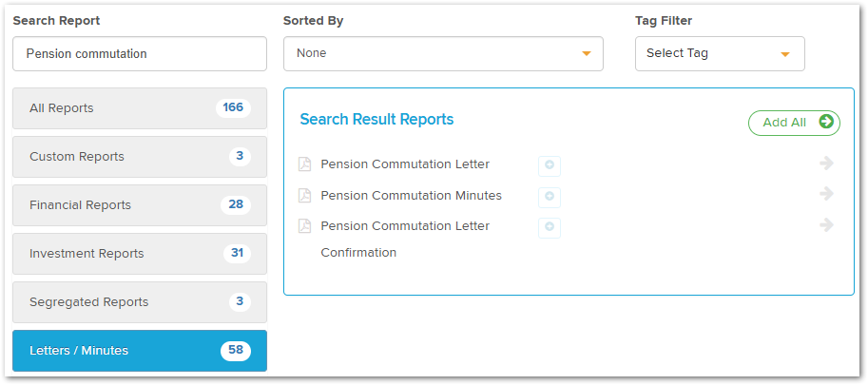Click PDF icon next to Pension Commutation Minutes
The height and width of the screenshot is (385, 868).
304,195
